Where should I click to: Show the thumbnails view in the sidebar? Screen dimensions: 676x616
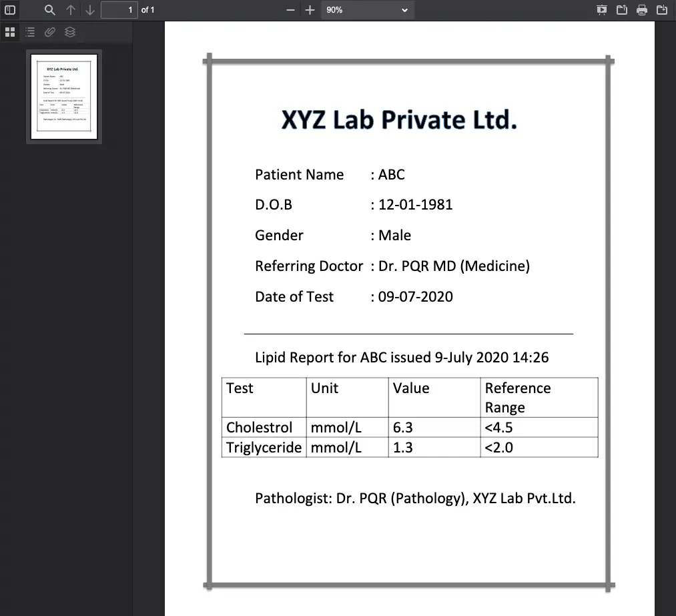point(10,32)
